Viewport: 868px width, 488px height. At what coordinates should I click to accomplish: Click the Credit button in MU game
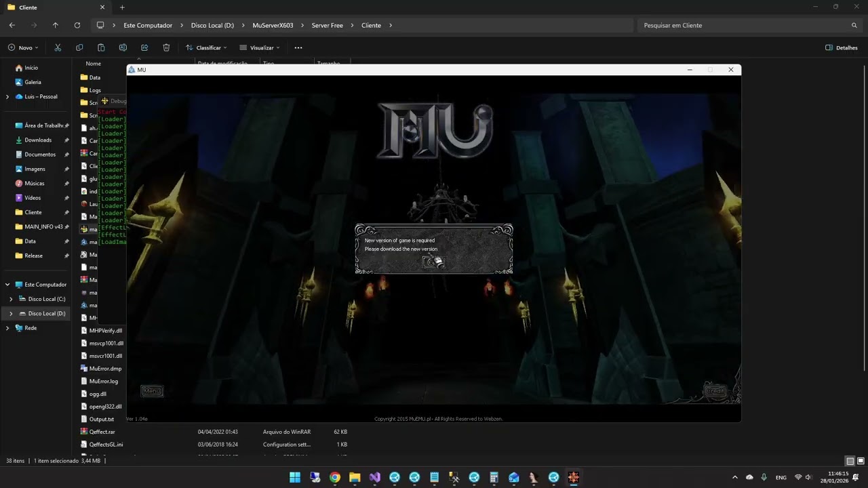tap(716, 390)
